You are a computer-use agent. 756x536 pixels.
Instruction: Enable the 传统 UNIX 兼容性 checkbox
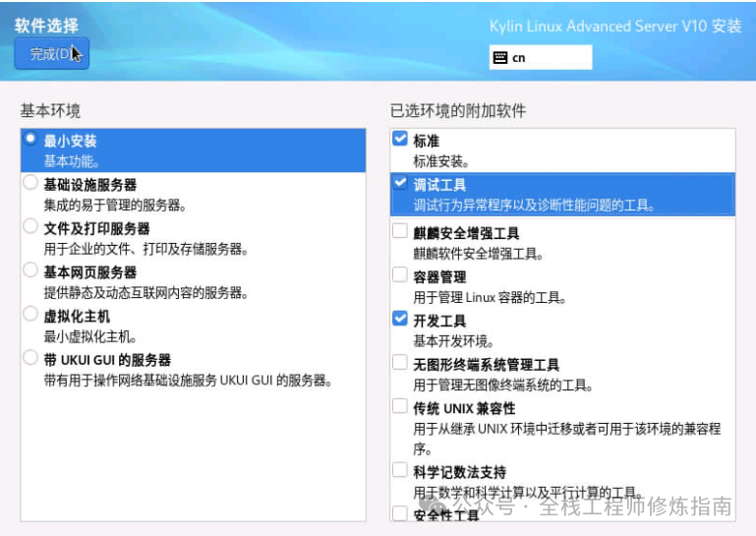(400, 406)
